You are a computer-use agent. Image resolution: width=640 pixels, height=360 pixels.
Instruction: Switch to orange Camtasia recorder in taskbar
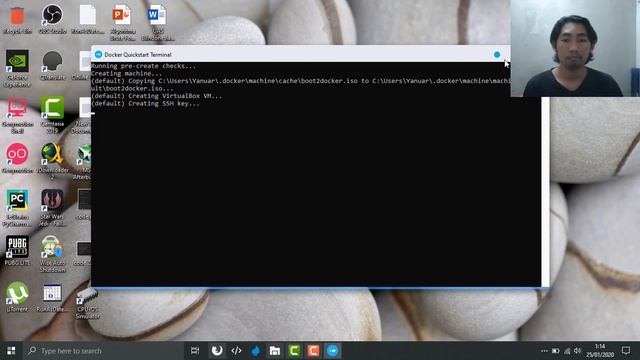tap(313, 351)
